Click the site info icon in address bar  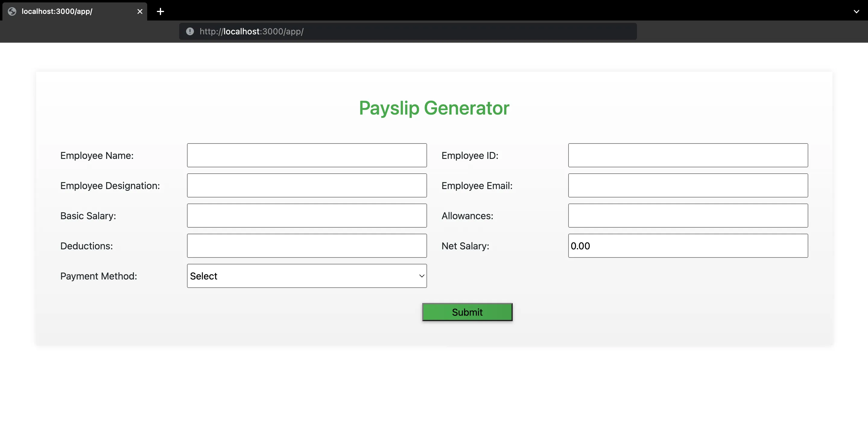click(x=190, y=31)
